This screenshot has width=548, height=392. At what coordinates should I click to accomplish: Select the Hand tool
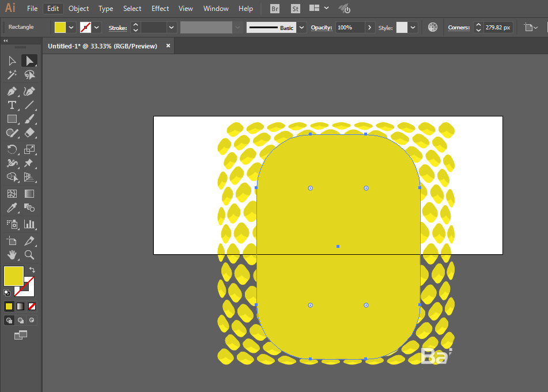(x=12, y=255)
